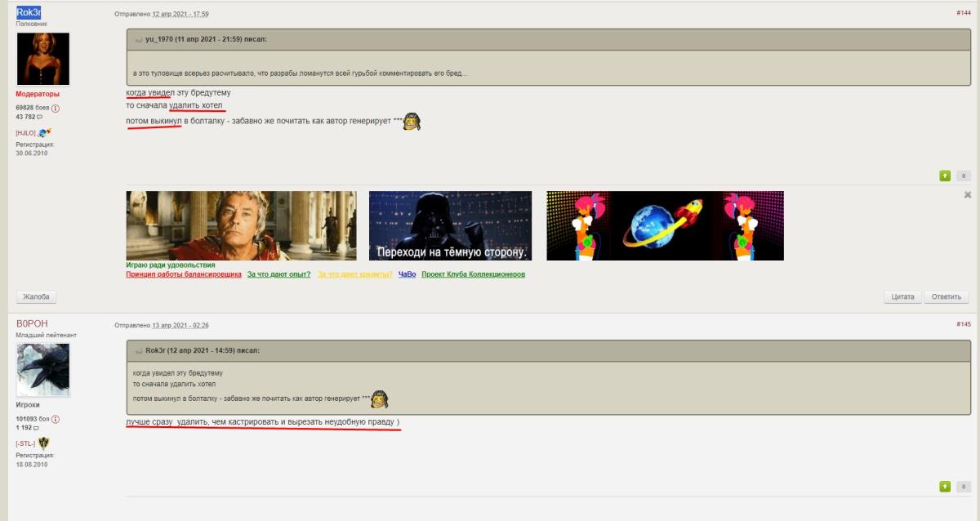Click the info icon next to 101093 боев

pos(56,419)
